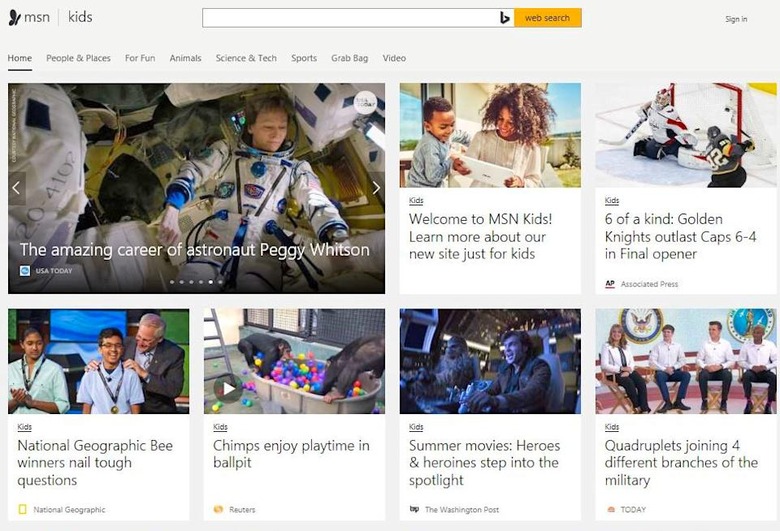The height and width of the screenshot is (531, 780).
Task: Play the chimps ballpit video
Action: pos(228,389)
